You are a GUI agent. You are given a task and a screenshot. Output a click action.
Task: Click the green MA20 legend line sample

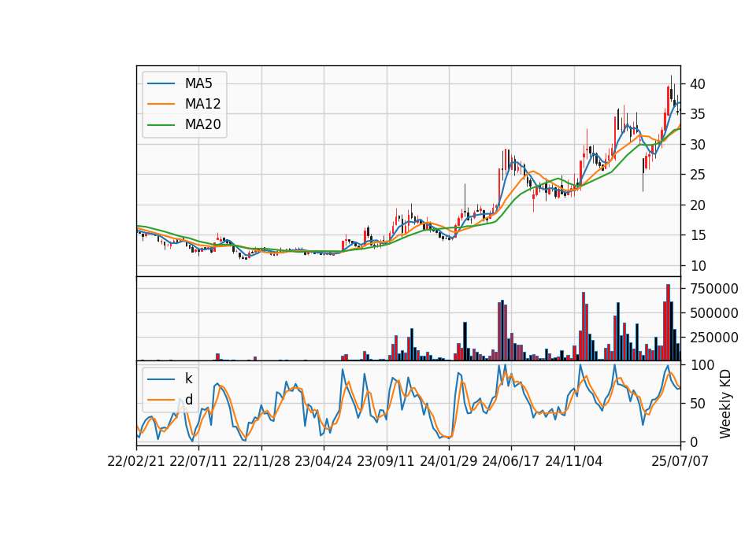coord(161,125)
